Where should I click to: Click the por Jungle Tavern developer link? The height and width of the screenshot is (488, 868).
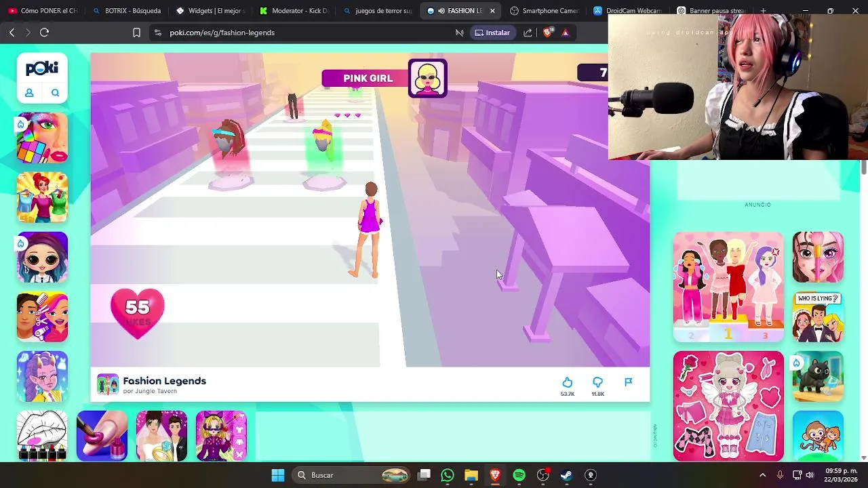tap(150, 391)
